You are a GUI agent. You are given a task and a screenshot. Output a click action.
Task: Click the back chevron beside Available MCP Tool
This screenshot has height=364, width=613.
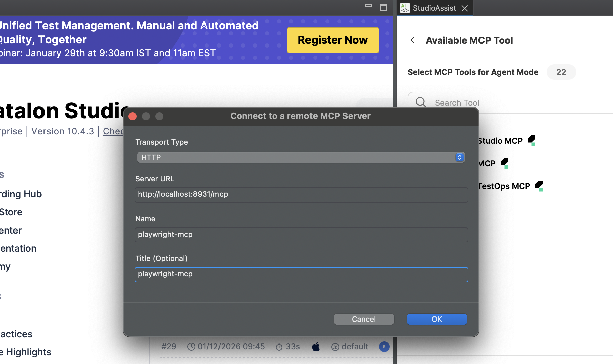click(x=412, y=40)
